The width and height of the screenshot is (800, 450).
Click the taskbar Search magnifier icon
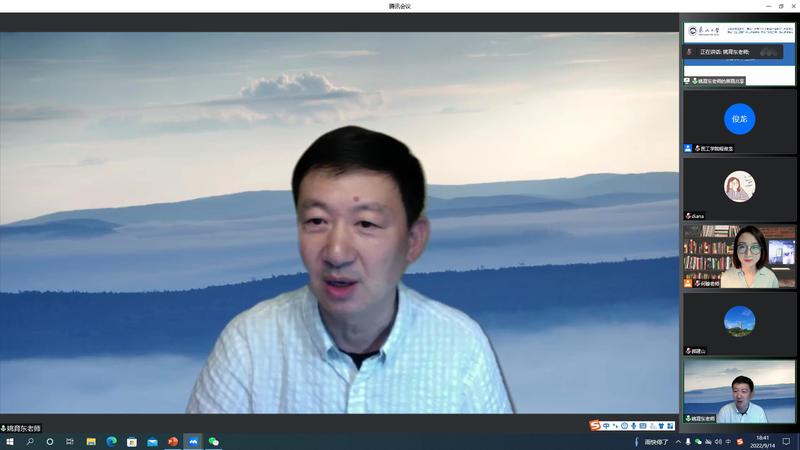coord(30,441)
